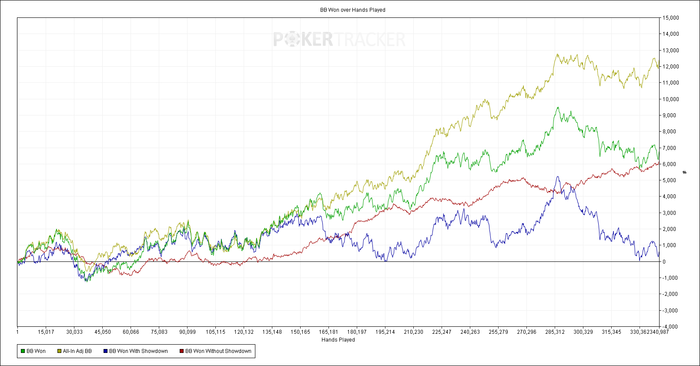Click the x-axis tick label 255,279
This screenshot has height=366, width=700.
pyautogui.click(x=498, y=332)
